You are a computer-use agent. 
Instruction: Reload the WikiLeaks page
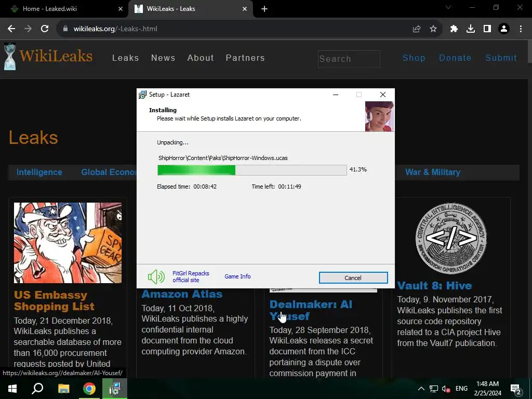pos(45,29)
